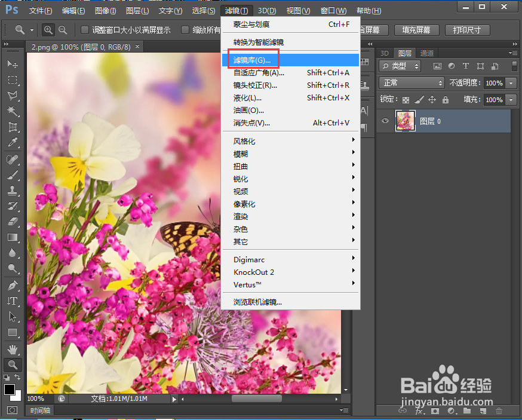
Task: Lock all layer attributes padlock
Action: pyautogui.click(x=446, y=100)
